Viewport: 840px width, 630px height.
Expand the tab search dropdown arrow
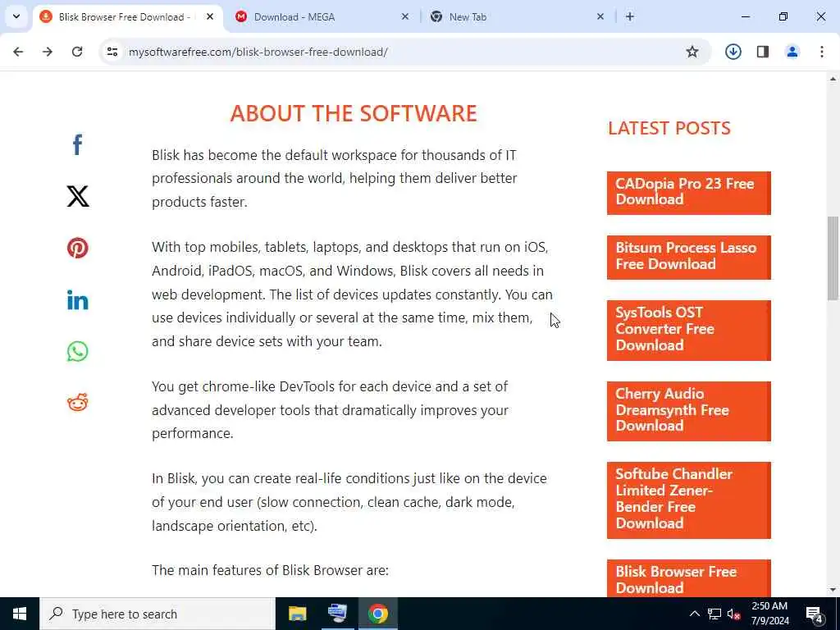coord(16,16)
